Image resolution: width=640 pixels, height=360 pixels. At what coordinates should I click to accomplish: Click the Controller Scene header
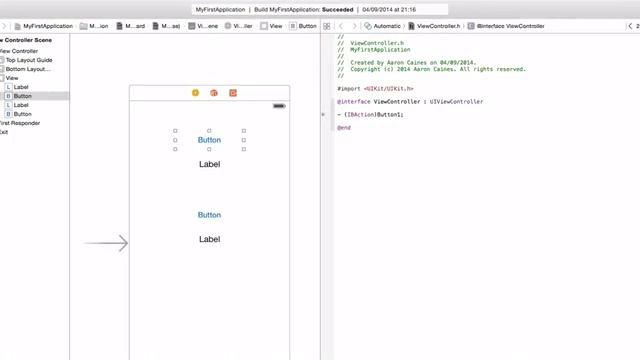(x=26, y=40)
